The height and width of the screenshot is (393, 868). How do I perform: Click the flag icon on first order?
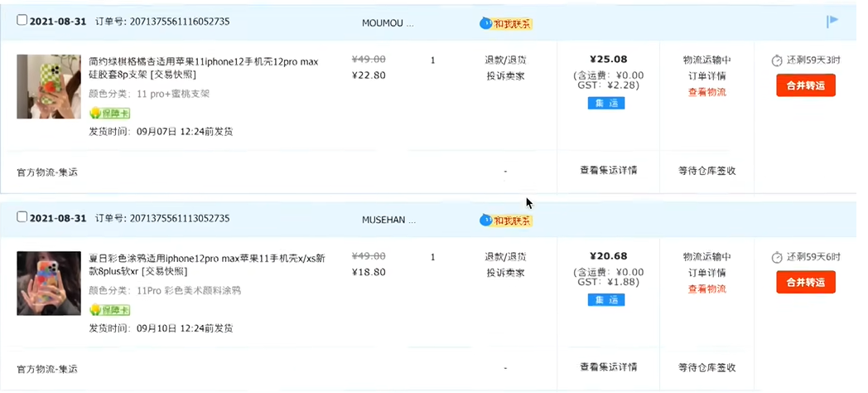(x=832, y=22)
